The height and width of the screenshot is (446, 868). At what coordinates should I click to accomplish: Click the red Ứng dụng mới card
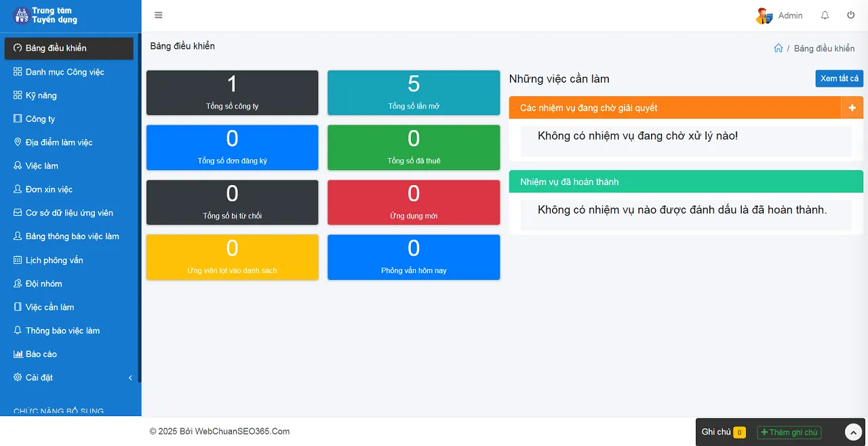(413, 203)
